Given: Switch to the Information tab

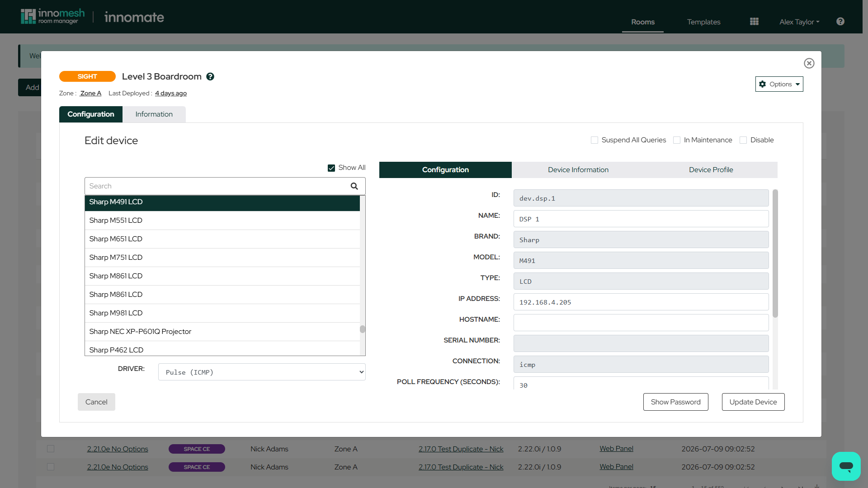Looking at the screenshot, I should click(x=154, y=114).
